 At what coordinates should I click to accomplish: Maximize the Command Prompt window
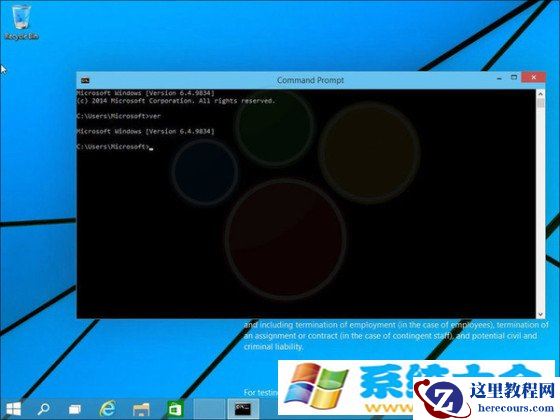(514, 78)
